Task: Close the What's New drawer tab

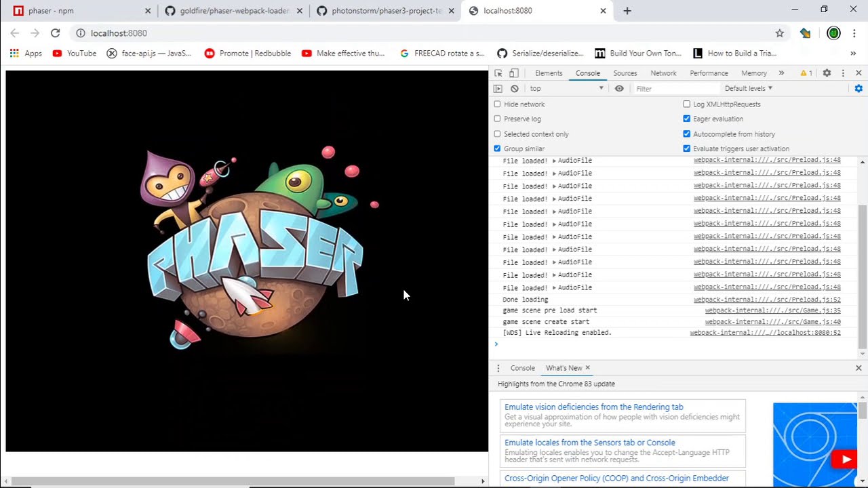Action: (x=588, y=367)
